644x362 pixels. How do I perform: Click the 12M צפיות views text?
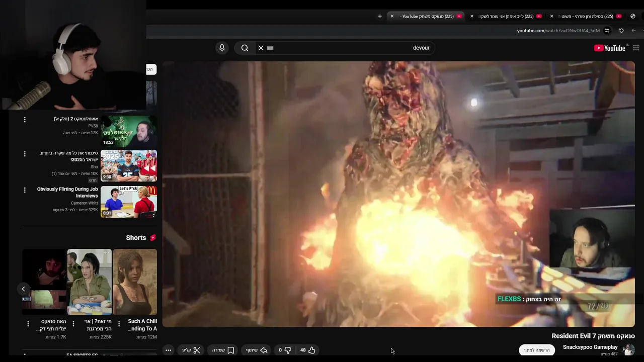pos(146,337)
